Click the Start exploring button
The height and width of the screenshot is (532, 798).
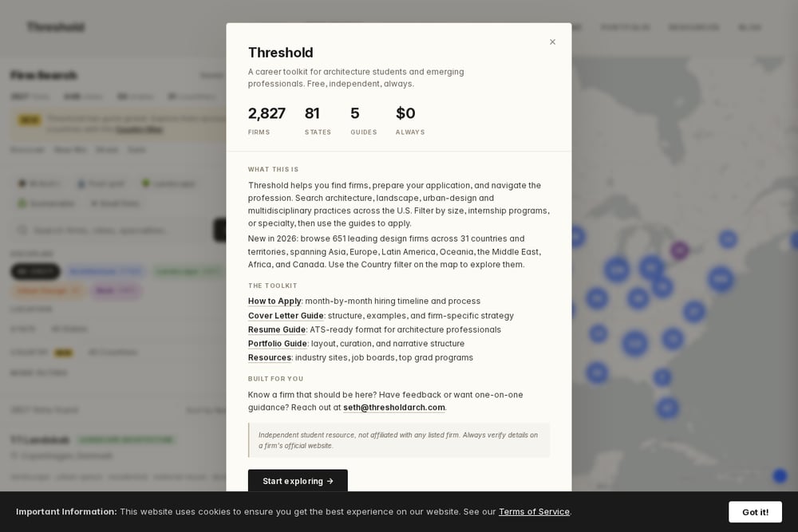pyautogui.click(x=298, y=481)
